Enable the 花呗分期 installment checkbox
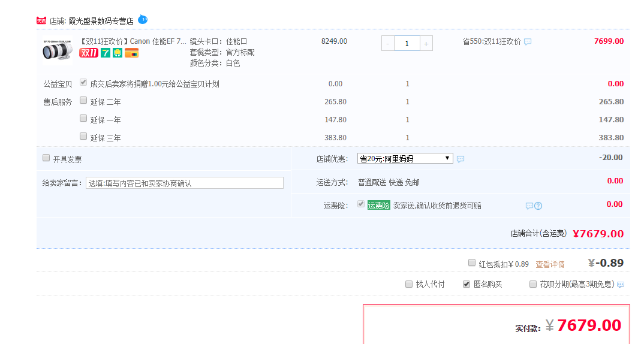Image resolution: width=644 pixels, height=344 pixels. pos(533,284)
